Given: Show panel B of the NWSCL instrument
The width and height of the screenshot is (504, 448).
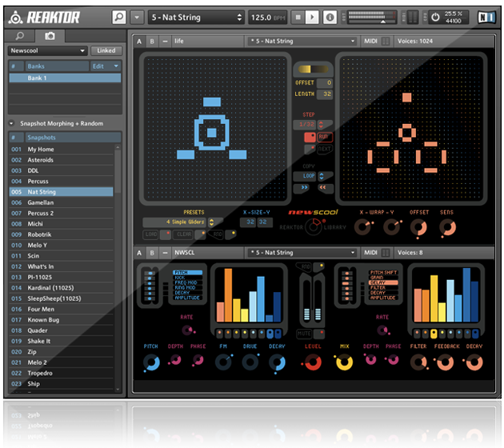Looking at the screenshot, I should pyautogui.click(x=152, y=253).
